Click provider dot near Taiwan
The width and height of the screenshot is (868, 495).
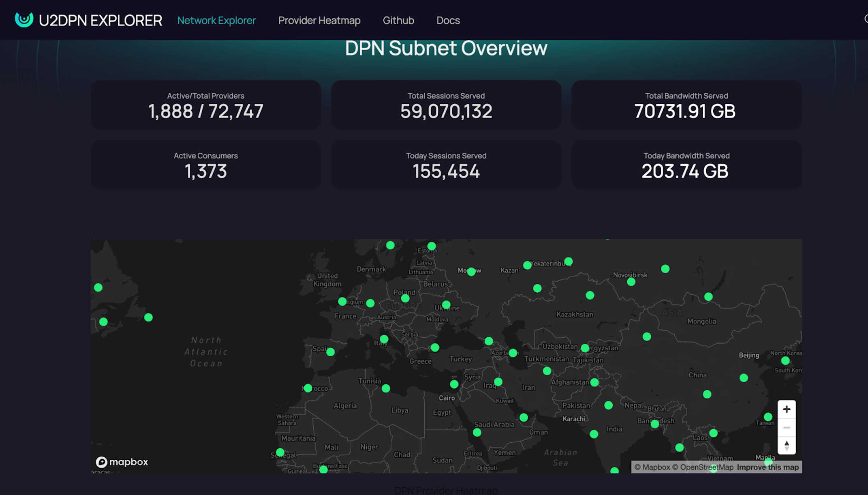[x=768, y=417]
